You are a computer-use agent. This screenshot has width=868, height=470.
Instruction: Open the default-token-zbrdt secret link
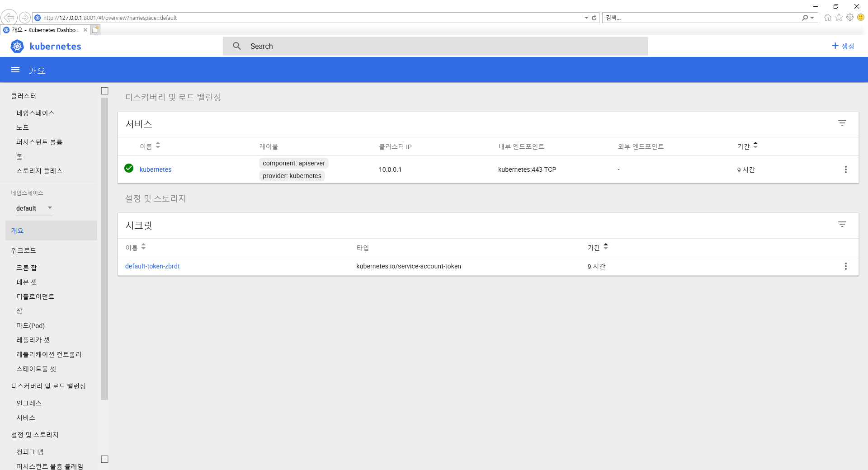click(152, 266)
